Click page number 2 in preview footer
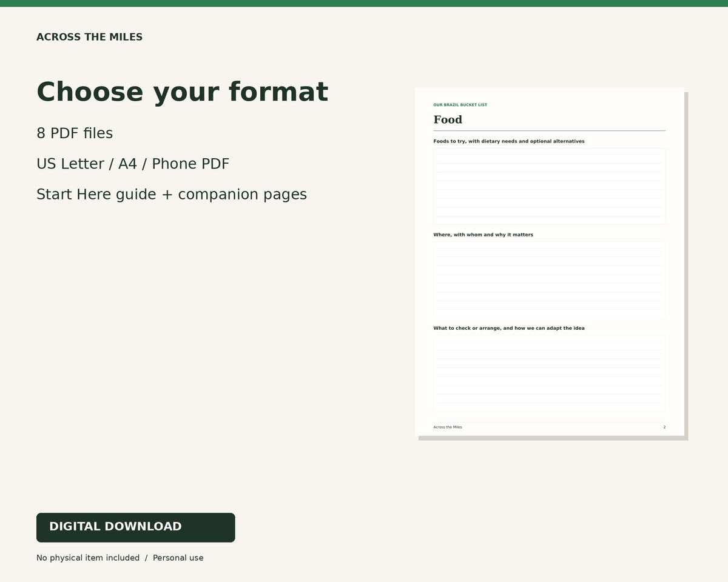728x582 pixels. click(664, 427)
